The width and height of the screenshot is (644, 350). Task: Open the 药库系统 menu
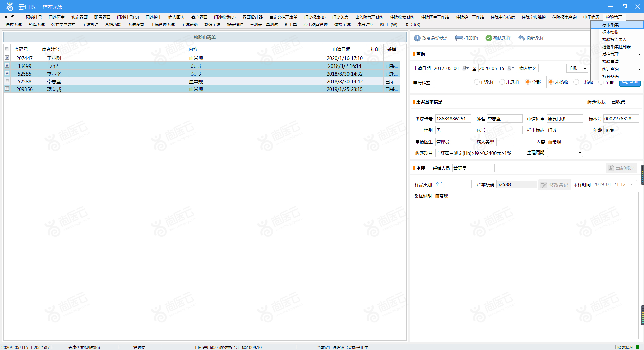pyautogui.click(x=37, y=25)
